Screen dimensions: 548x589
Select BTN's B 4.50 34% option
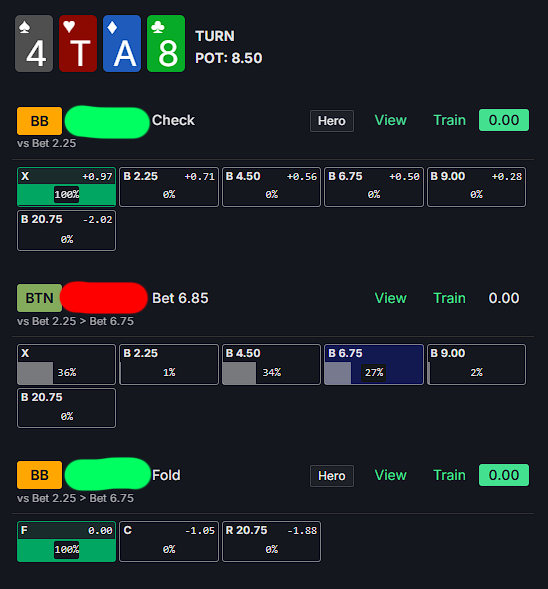click(x=271, y=364)
